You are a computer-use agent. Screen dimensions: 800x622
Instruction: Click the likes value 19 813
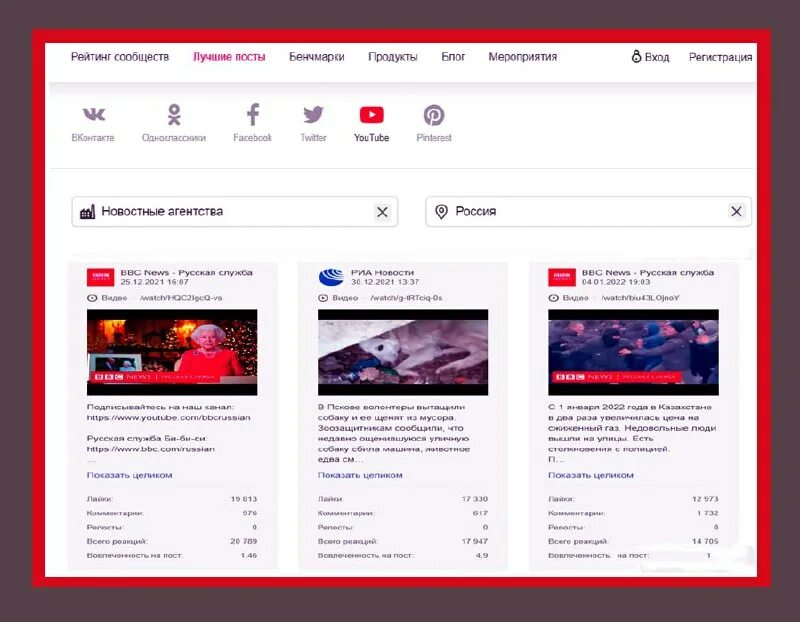coord(244,499)
